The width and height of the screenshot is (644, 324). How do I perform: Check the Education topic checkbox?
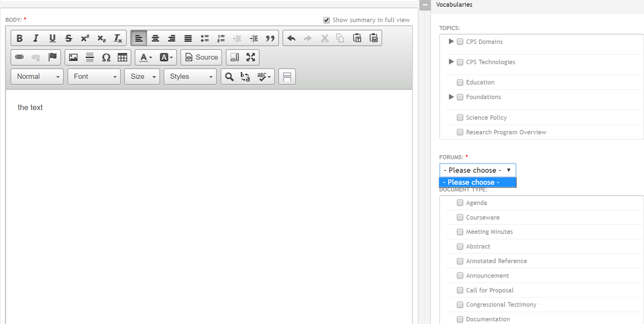pyautogui.click(x=460, y=83)
